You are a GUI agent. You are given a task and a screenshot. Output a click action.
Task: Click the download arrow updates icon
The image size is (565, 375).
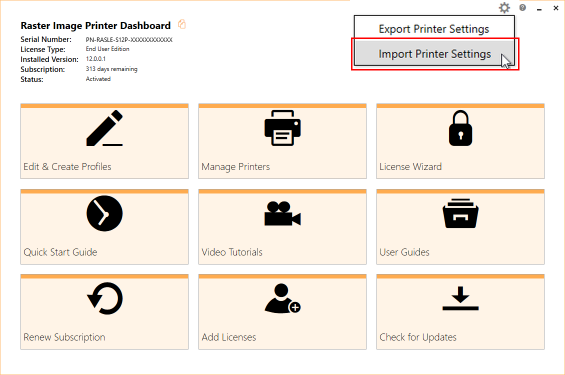[x=461, y=299]
